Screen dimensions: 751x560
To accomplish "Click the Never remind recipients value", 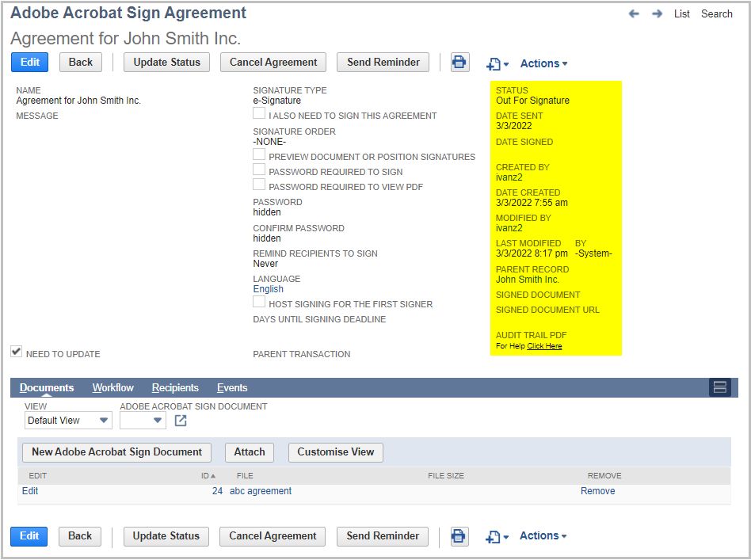I will 265,264.
